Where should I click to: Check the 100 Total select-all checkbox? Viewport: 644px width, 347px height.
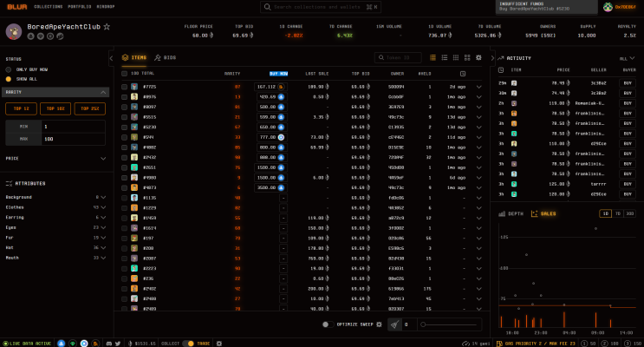(125, 74)
